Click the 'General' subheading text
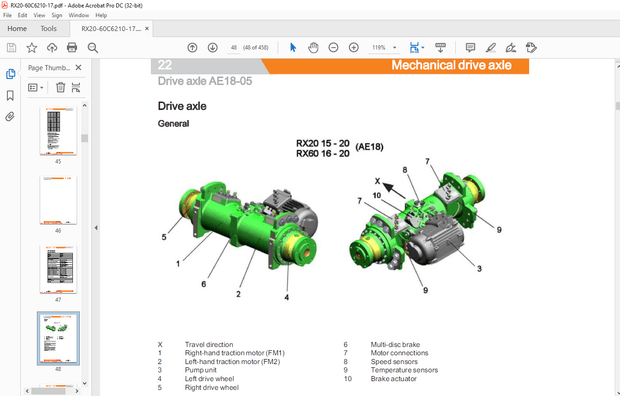 (x=173, y=123)
